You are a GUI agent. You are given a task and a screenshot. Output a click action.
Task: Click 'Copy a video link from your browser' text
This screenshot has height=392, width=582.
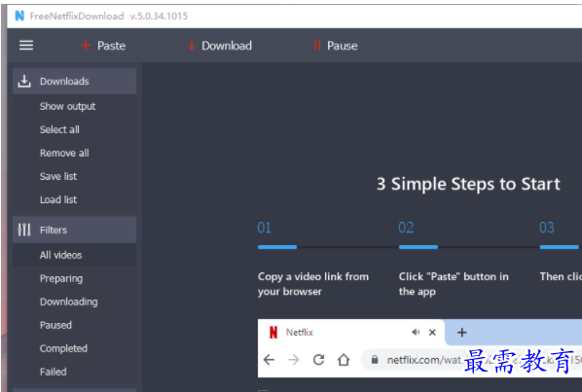(313, 284)
